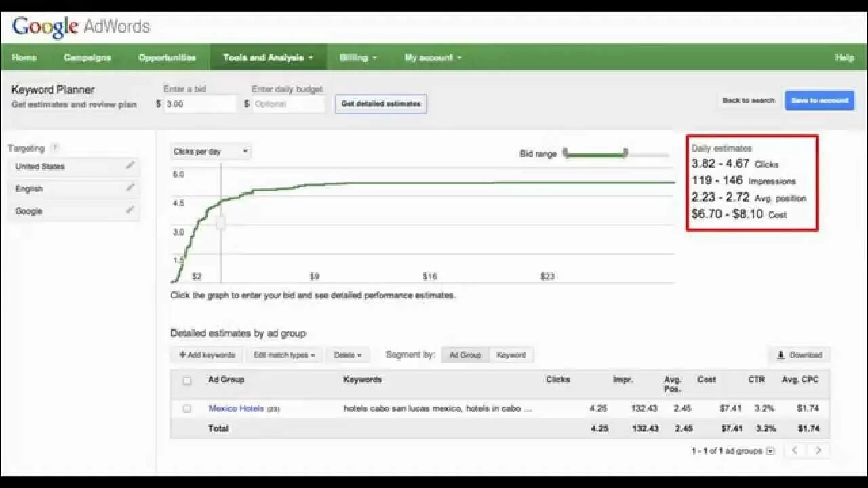Open Tools and Analysis menu
The width and height of the screenshot is (868, 488).
coord(269,58)
